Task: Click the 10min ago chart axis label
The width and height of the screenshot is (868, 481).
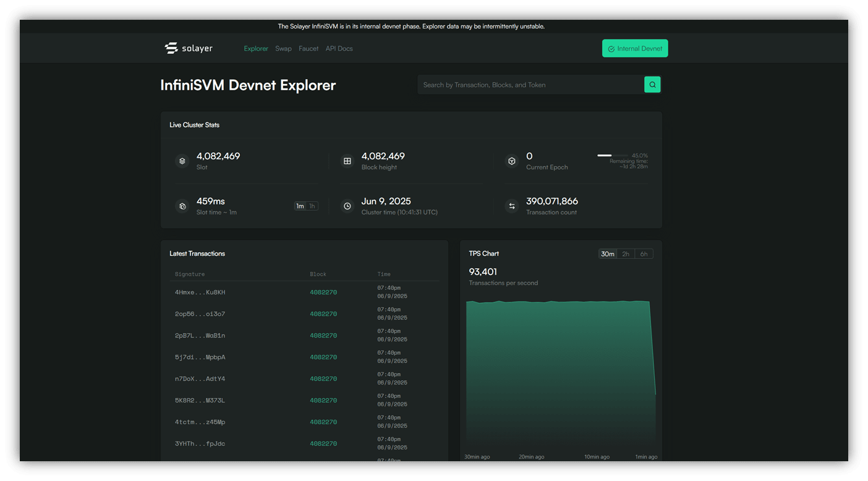Action: tap(597, 457)
